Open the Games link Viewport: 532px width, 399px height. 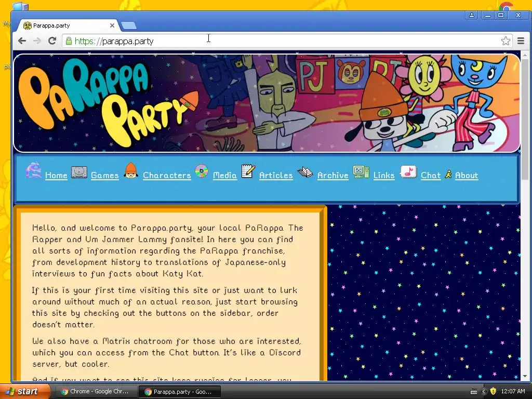(105, 176)
